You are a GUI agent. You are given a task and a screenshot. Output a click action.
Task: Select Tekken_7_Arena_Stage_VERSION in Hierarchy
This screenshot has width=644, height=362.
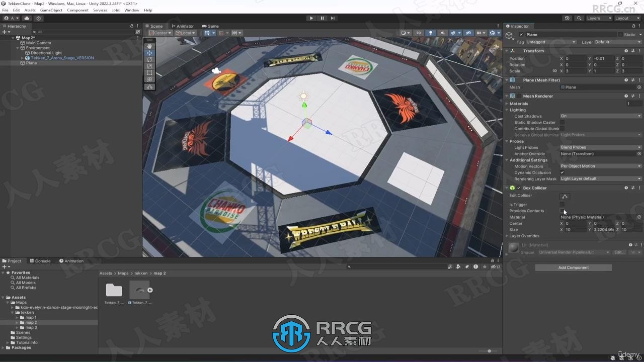pyautogui.click(x=62, y=58)
